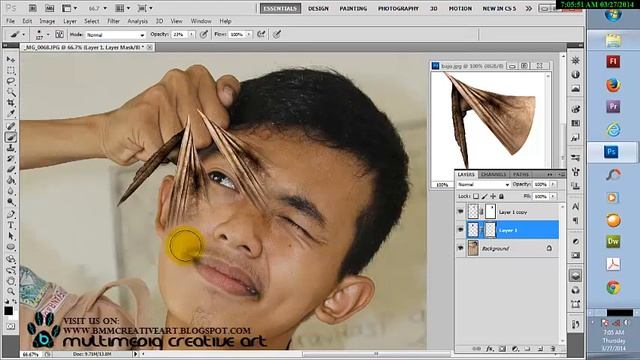The width and height of the screenshot is (640, 360).
Task: Select the Dodge tool
Action: point(11,202)
